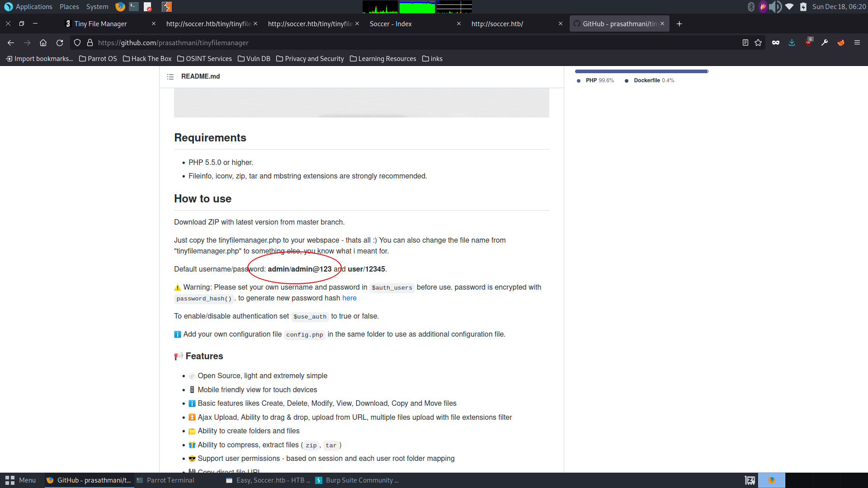Expand the Hack The Box bookmarks folder
This screenshot has height=488, width=868.
point(147,59)
